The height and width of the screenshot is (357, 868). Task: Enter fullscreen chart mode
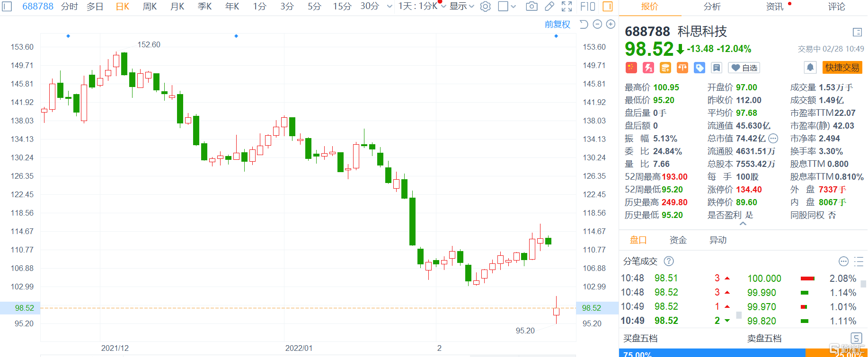567,7
